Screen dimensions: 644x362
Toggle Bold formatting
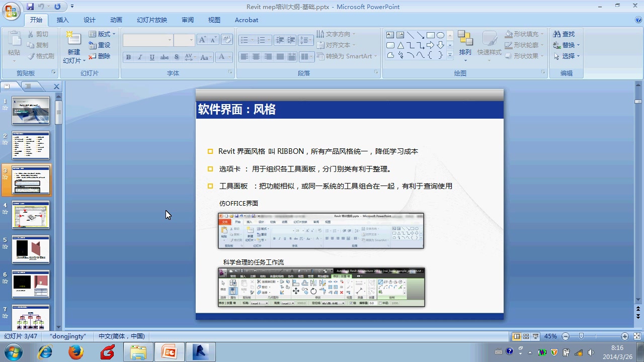(128, 57)
